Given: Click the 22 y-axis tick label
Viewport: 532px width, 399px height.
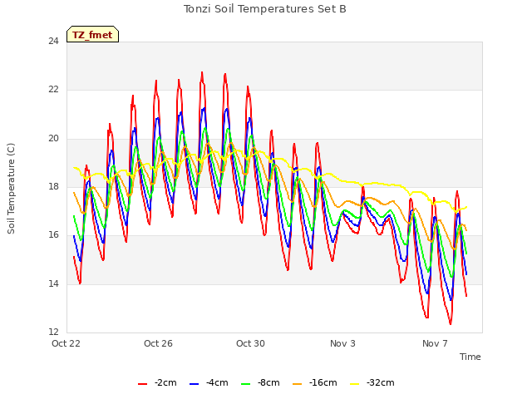Looking at the screenshot, I should [53, 90].
